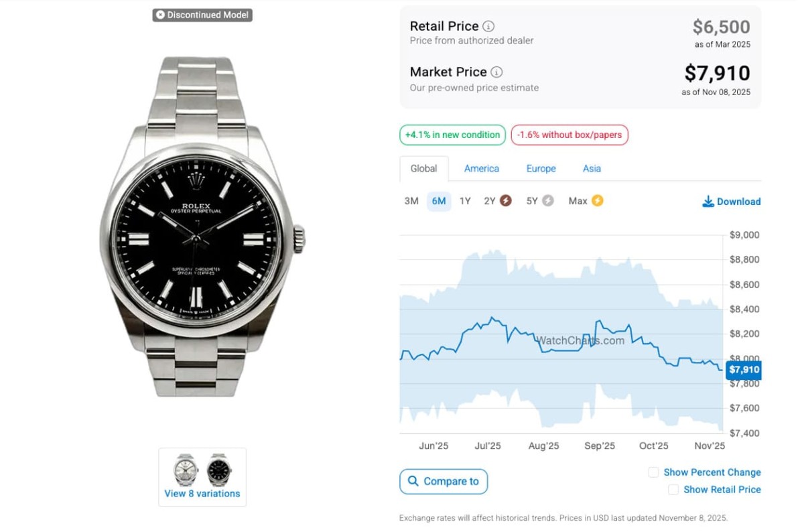Switch to the Europe tab

coord(541,169)
